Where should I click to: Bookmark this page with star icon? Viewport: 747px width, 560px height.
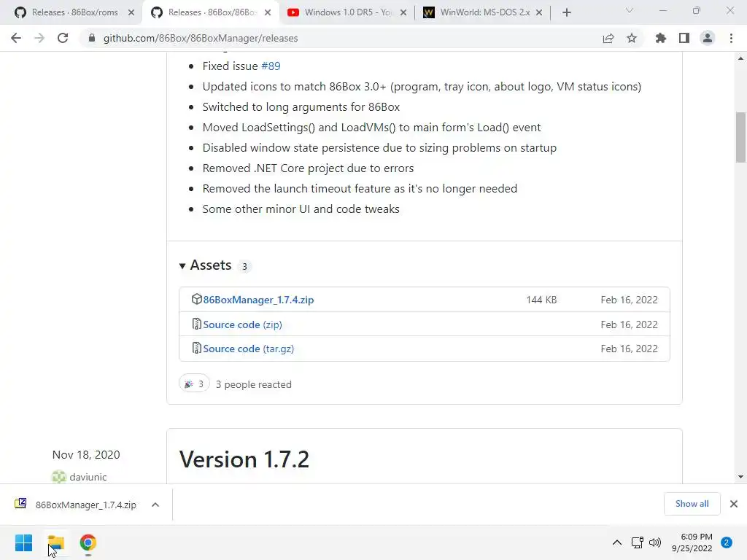click(632, 38)
